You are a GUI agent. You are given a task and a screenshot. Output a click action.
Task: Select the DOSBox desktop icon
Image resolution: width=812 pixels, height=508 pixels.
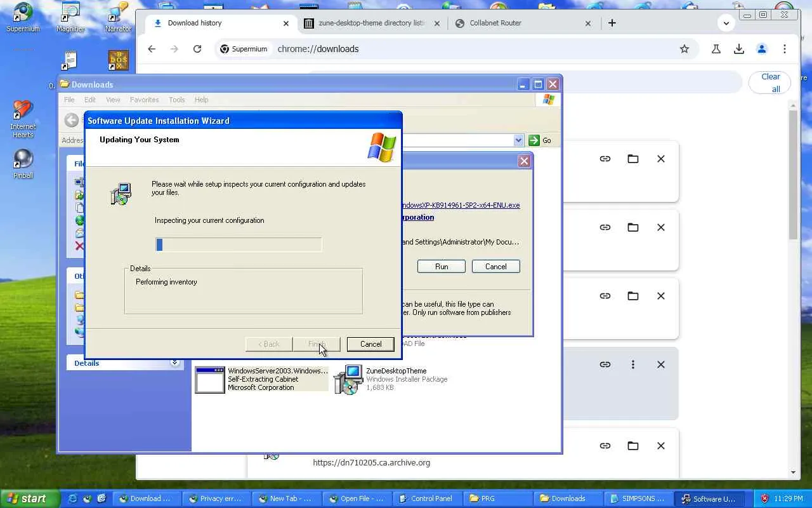pyautogui.click(x=118, y=61)
